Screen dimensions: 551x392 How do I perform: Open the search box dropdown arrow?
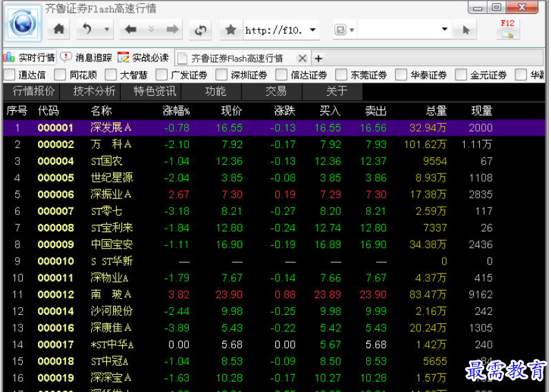click(x=445, y=30)
